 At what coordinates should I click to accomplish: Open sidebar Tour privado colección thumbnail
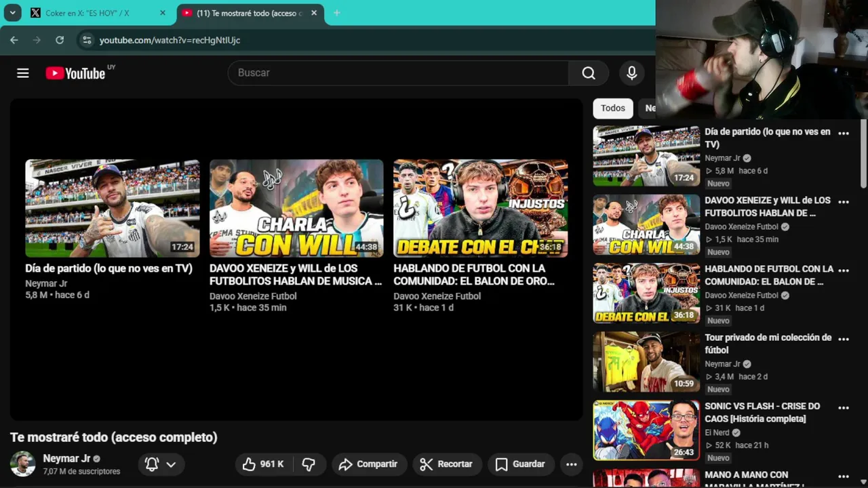click(646, 361)
